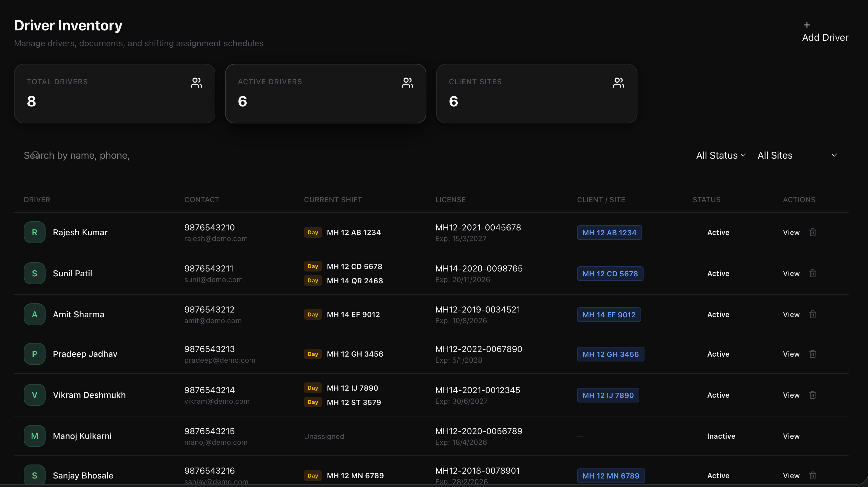The image size is (868, 487).
Task: Click the Add Driver button
Action: click(x=825, y=37)
